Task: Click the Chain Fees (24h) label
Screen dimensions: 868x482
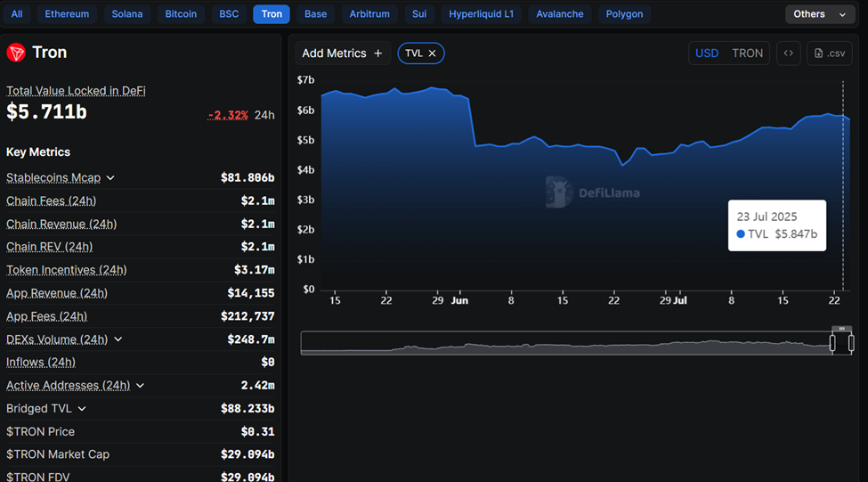Action: (x=51, y=201)
